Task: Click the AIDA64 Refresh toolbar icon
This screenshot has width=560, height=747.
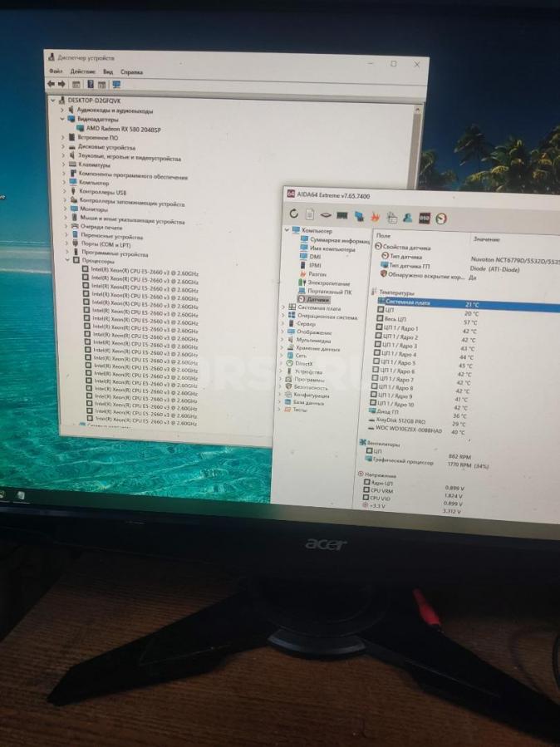Action: (293, 215)
